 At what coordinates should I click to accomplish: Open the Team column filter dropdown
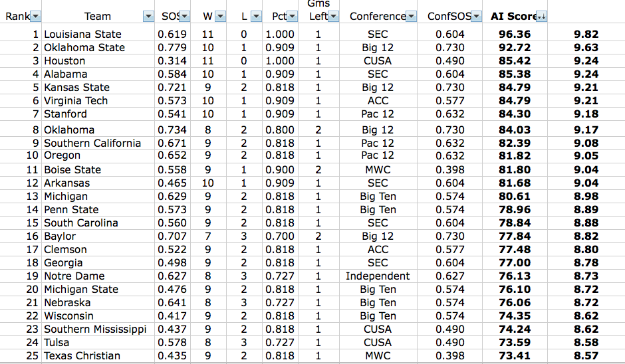[148, 17]
